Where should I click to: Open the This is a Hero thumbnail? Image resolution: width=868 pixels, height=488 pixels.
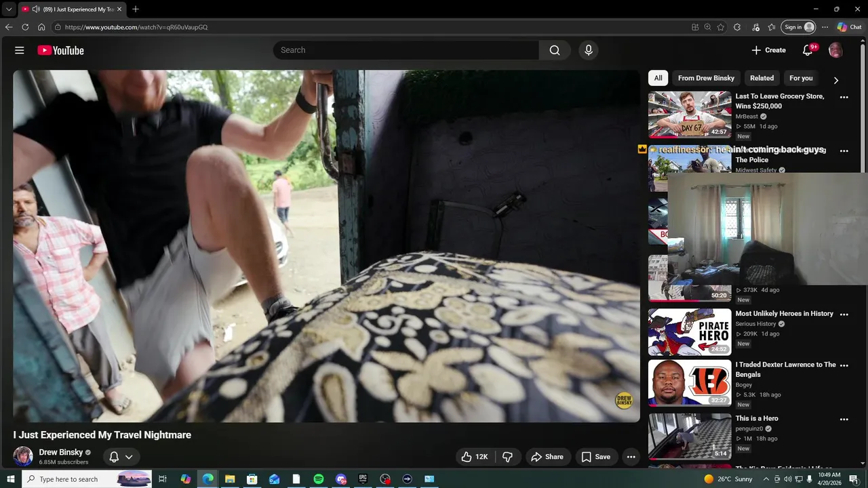[690, 436]
